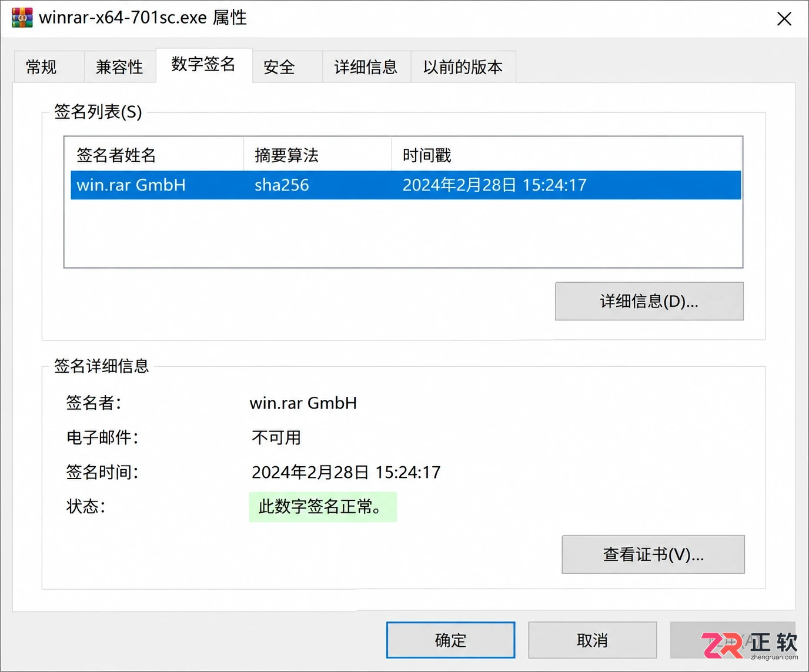Open the 详细信息 tab
The width and height of the screenshot is (809, 672).
point(366,67)
